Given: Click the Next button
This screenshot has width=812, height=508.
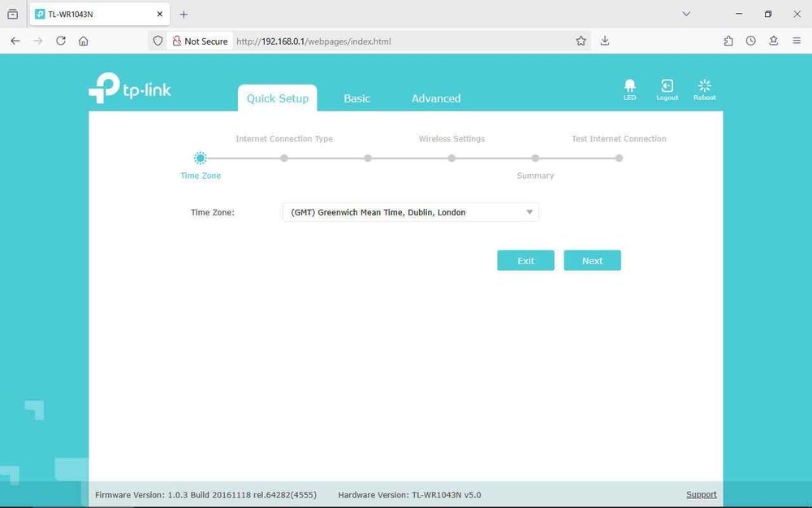Looking at the screenshot, I should pos(593,261).
